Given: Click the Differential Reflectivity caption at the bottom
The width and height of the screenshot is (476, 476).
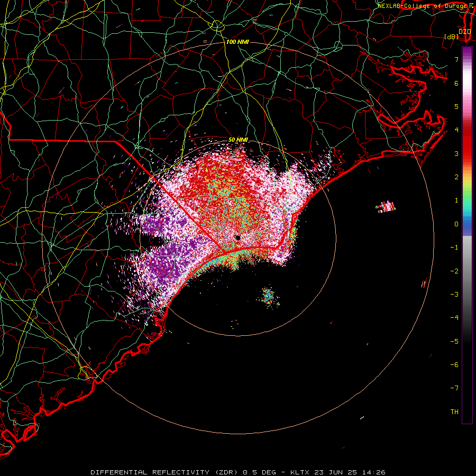Looking at the screenshot, I should click(238, 472).
